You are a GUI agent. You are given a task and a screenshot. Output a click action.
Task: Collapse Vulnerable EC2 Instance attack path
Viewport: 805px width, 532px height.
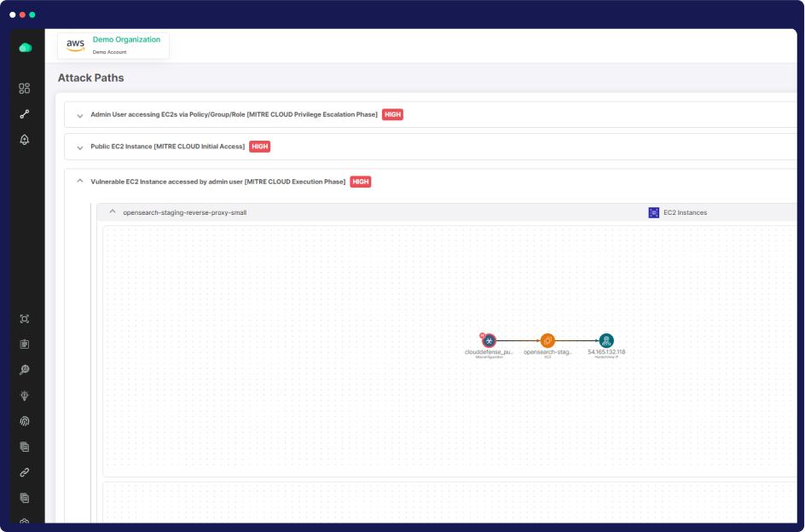[80, 182]
